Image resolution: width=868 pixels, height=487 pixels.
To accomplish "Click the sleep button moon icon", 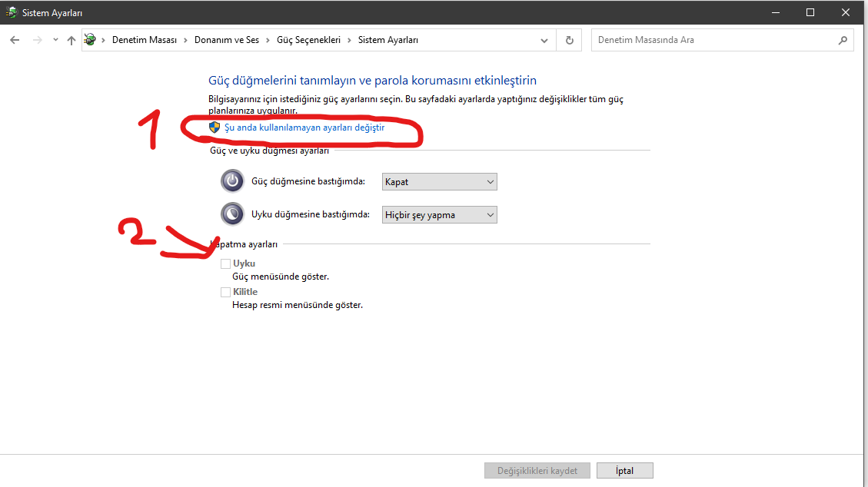I will [x=232, y=214].
